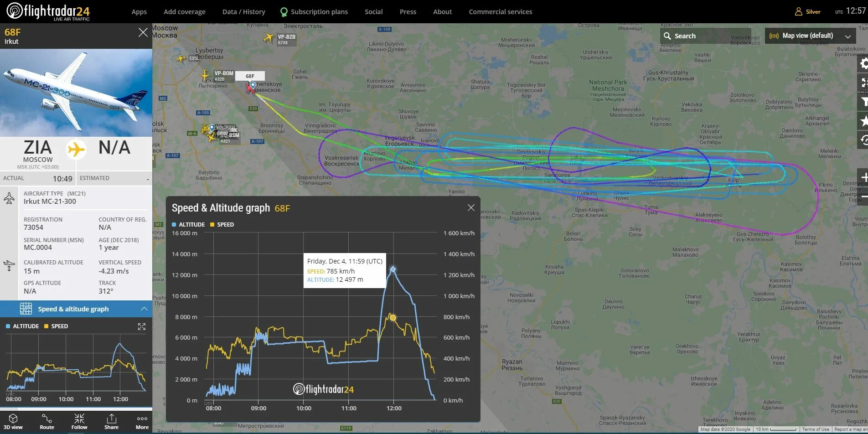The width and height of the screenshot is (868, 434).
Task: Click the serial number MC.0004
Action: (x=38, y=248)
